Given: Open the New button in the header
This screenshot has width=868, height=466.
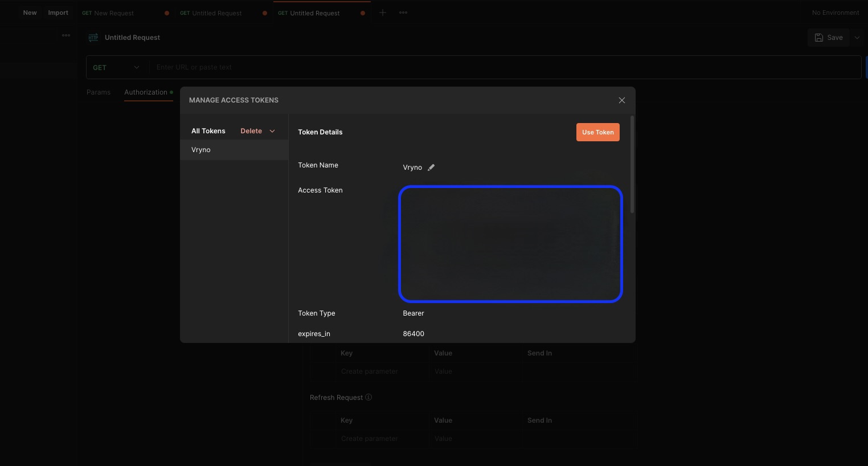Looking at the screenshot, I should pos(30,13).
